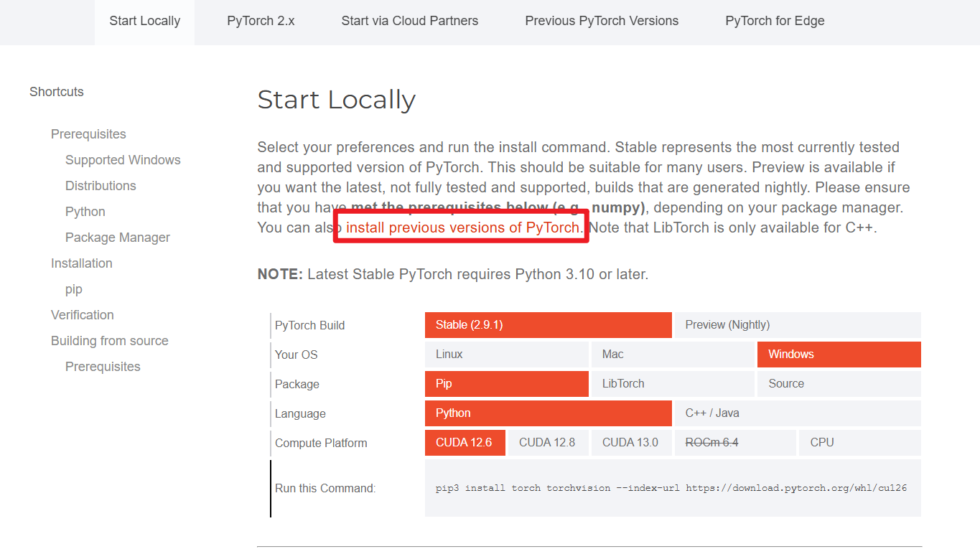Click the NOTE about Python 3.10 requirement

click(x=453, y=274)
